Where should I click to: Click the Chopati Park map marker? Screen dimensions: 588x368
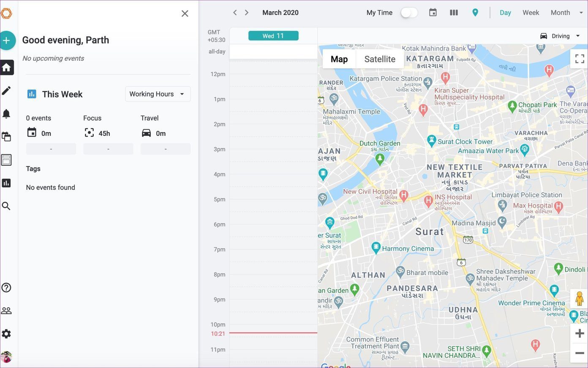(x=512, y=106)
